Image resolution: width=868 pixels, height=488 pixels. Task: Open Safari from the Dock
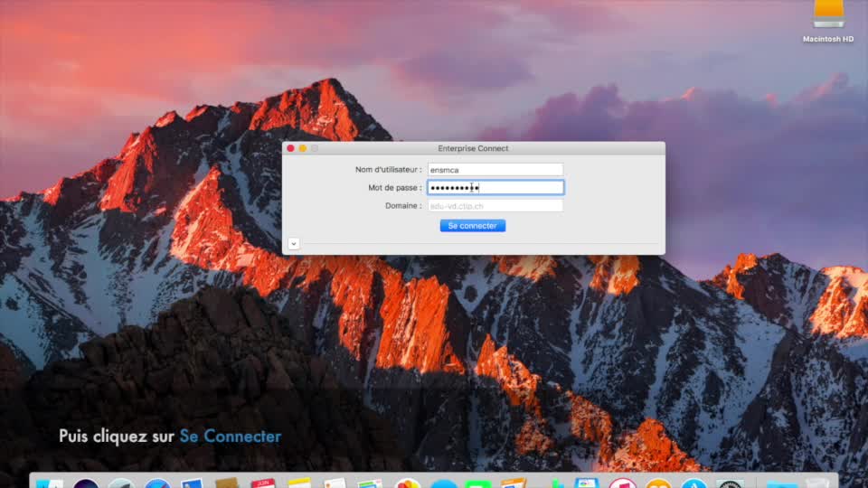[157, 483]
